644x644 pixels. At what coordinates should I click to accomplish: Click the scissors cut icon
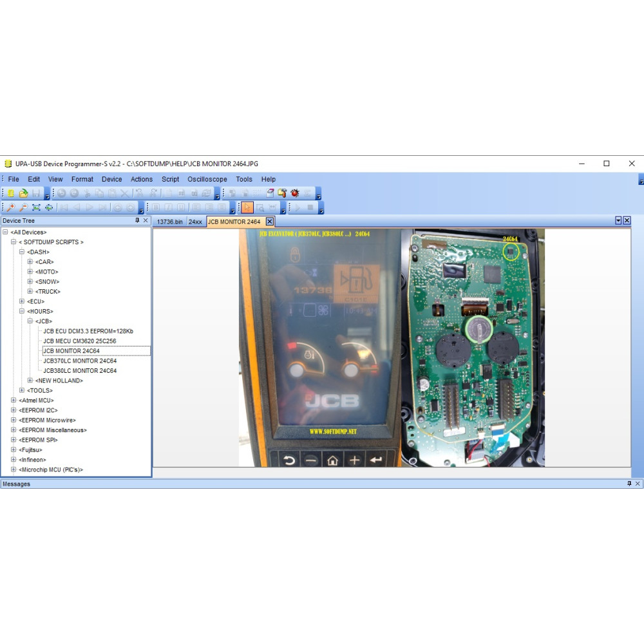click(87, 193)
